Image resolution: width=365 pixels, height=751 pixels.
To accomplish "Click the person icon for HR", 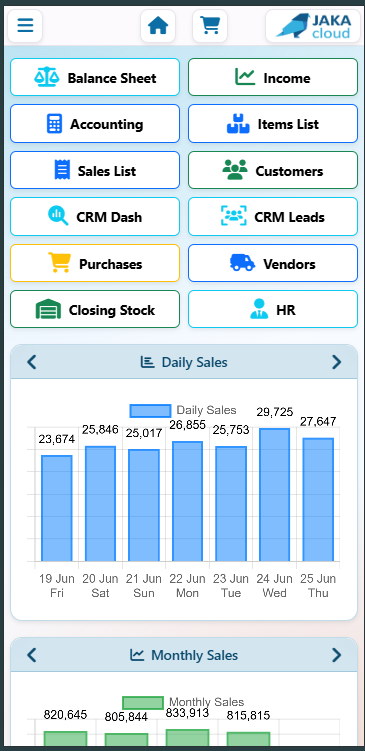I will (259, 309).
